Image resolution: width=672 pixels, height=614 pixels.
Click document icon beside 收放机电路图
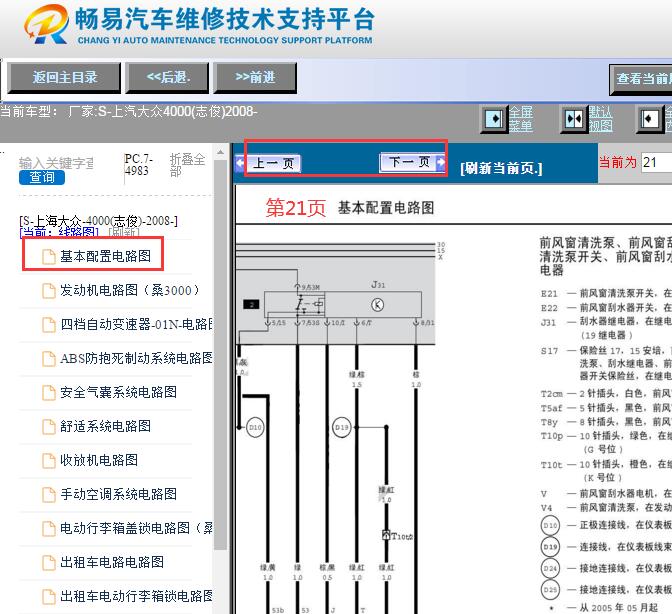pyautogui.click(x=49, y=461)
